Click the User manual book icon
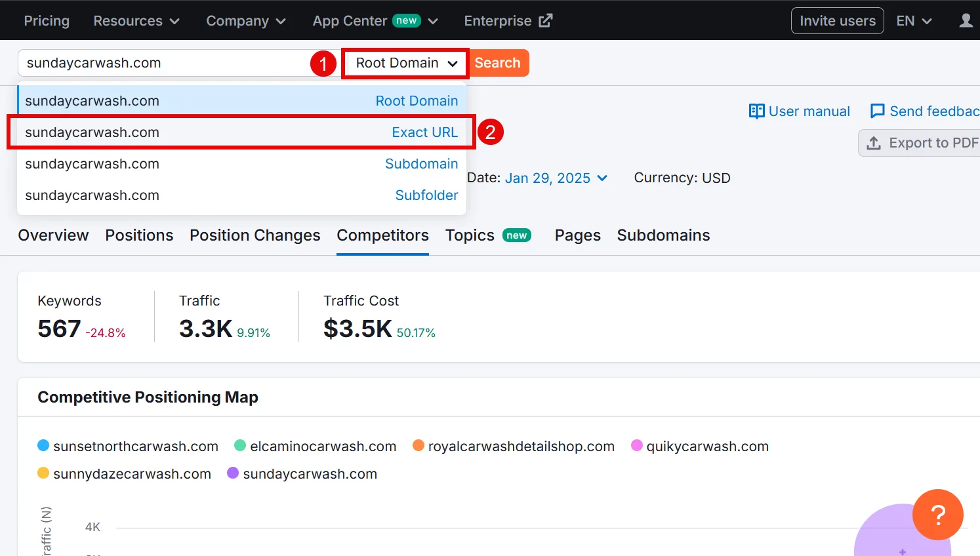This screenshot has height=556, width=980. (756, 111)
